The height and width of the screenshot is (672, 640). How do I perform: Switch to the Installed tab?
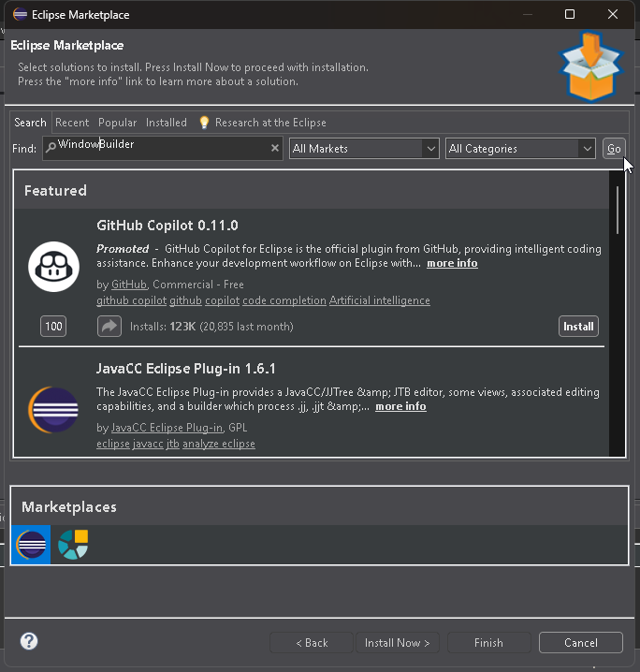pos(167,123)
